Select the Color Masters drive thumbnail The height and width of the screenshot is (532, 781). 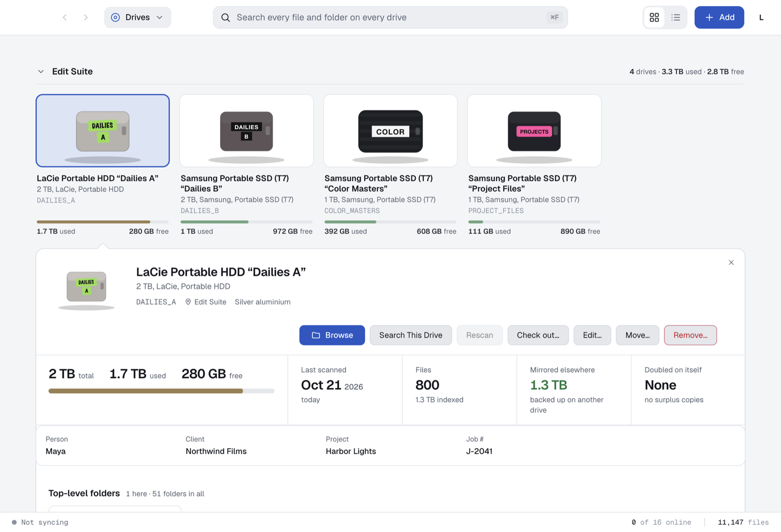point(390,131)
